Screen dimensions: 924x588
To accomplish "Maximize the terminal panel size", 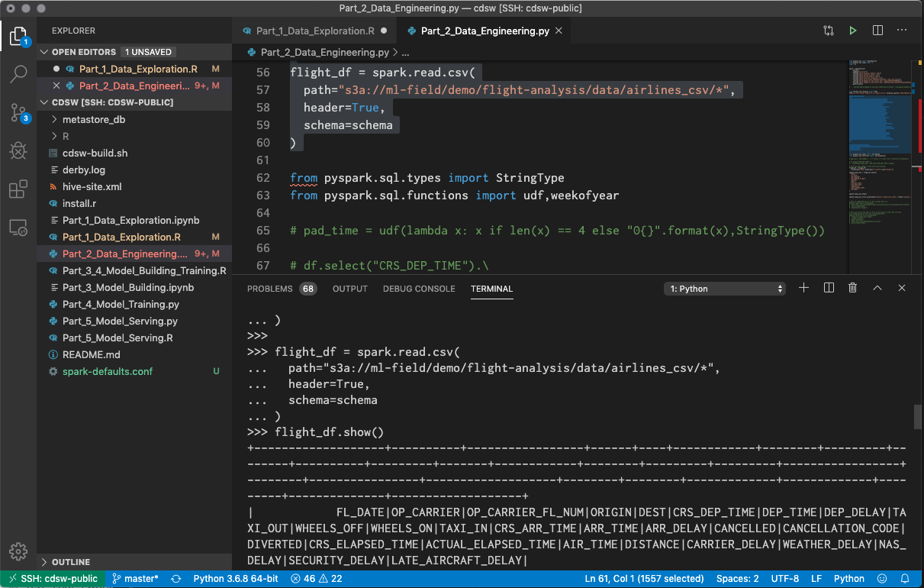I will 877,288.
